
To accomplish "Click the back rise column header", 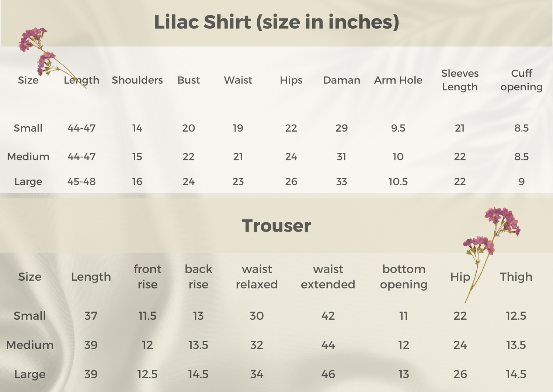I will pos(198,277).
